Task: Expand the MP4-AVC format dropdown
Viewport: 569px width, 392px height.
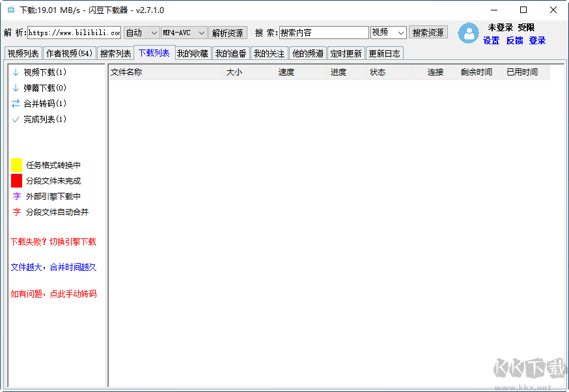Action: point(184,33)
